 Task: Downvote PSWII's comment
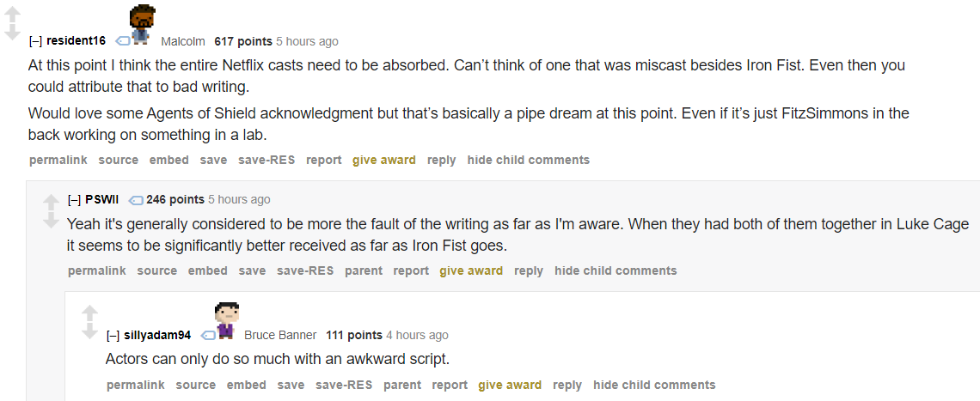(51, 220)
